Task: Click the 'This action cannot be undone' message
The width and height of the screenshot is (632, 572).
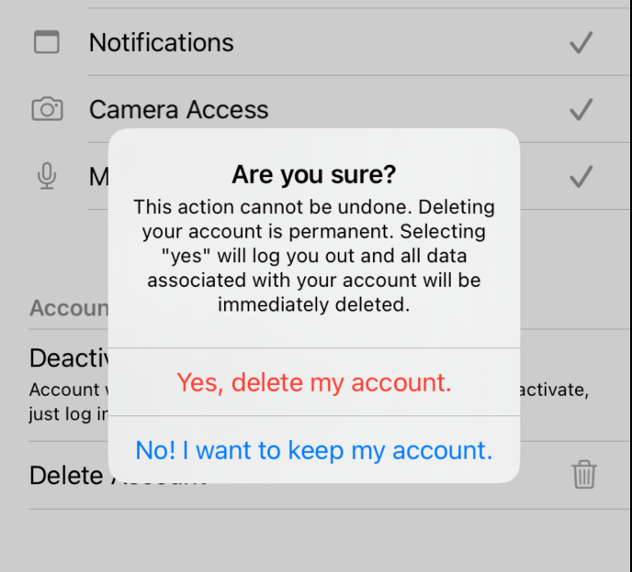Action: pyautogui.click(x=314, y=256)
